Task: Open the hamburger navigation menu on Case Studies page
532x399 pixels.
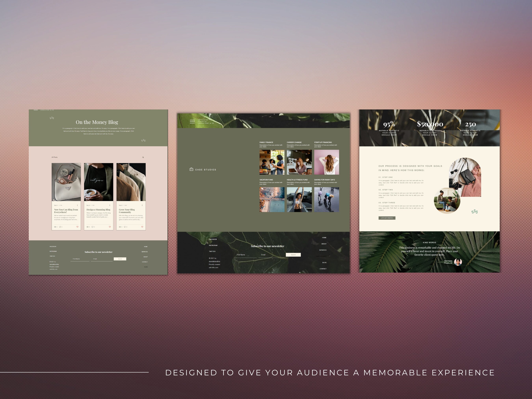Action: coord(192,121)
